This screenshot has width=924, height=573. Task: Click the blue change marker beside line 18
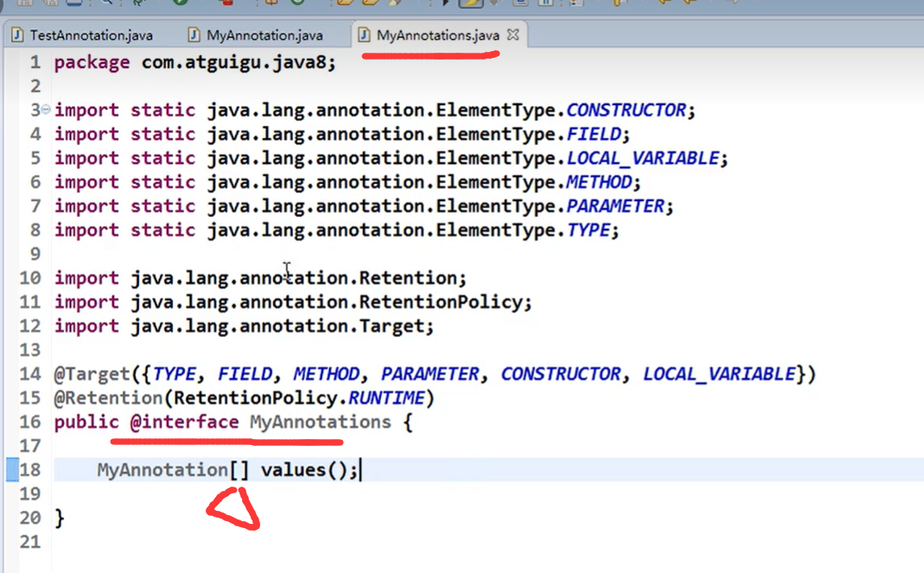[x=12, y=470]
